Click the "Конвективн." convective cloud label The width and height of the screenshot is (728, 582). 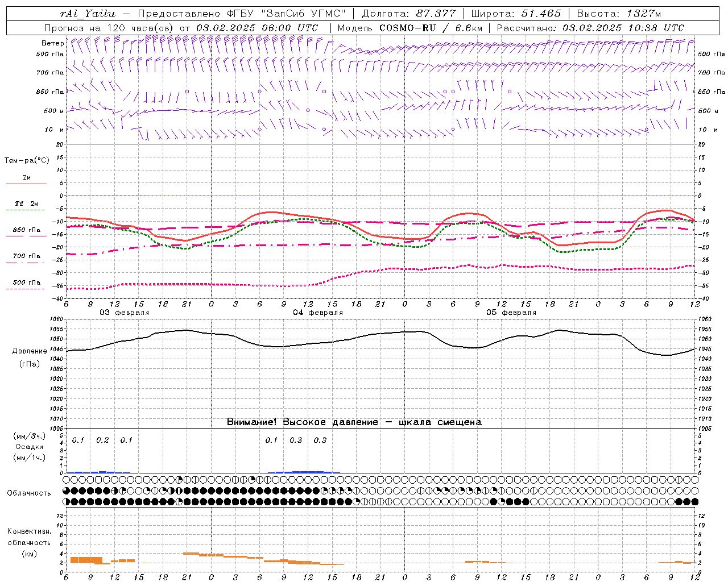pos(29,531)
